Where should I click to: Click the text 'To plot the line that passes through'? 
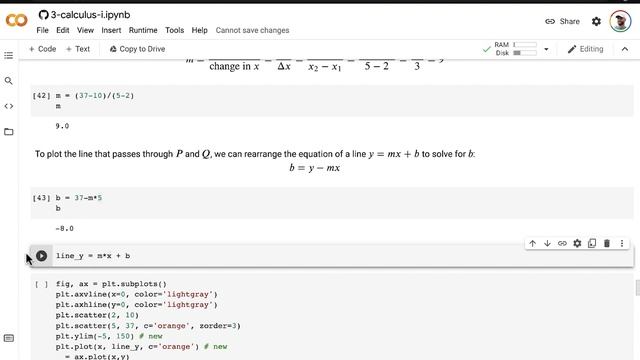(x=104, y=154)
